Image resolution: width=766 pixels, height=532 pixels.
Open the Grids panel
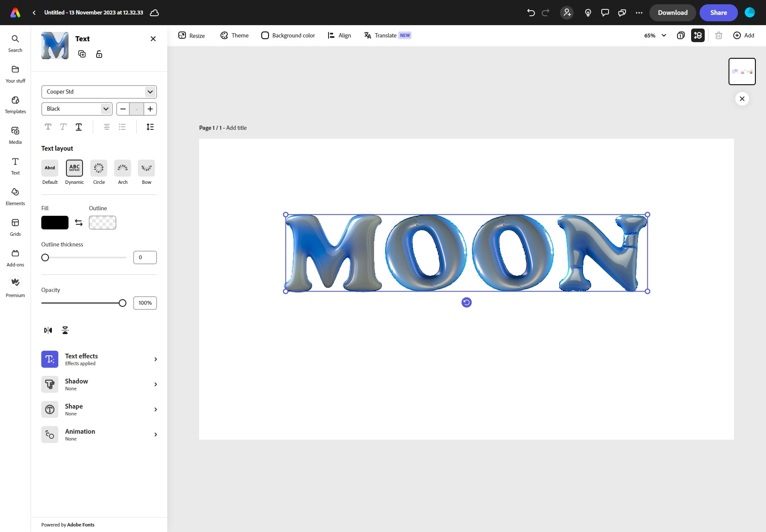pyautogui.click(x=15, y=226)
